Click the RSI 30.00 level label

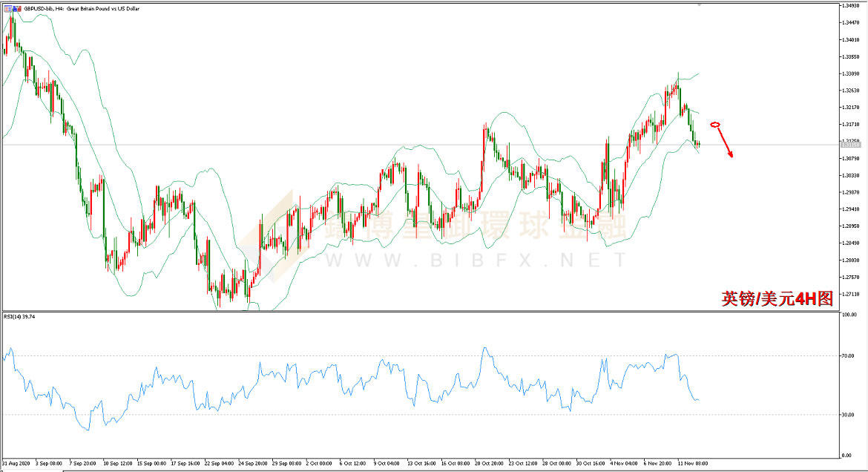coord(847,414)
